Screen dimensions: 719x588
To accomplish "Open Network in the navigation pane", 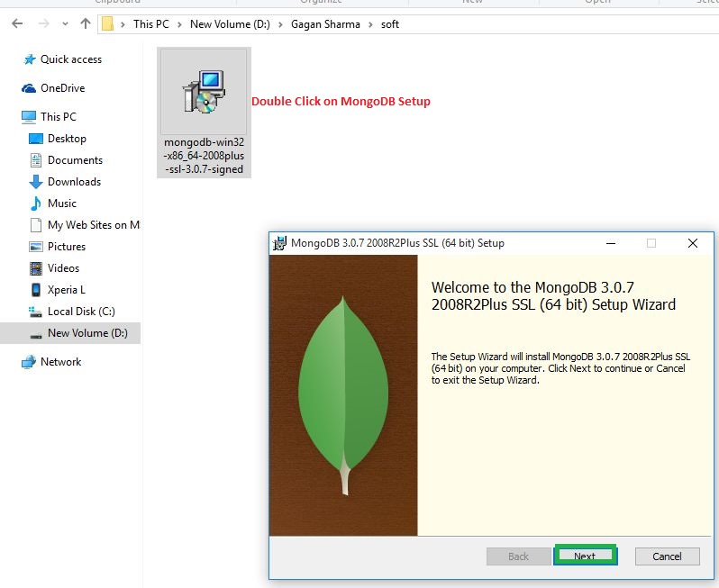I will 60,362.
